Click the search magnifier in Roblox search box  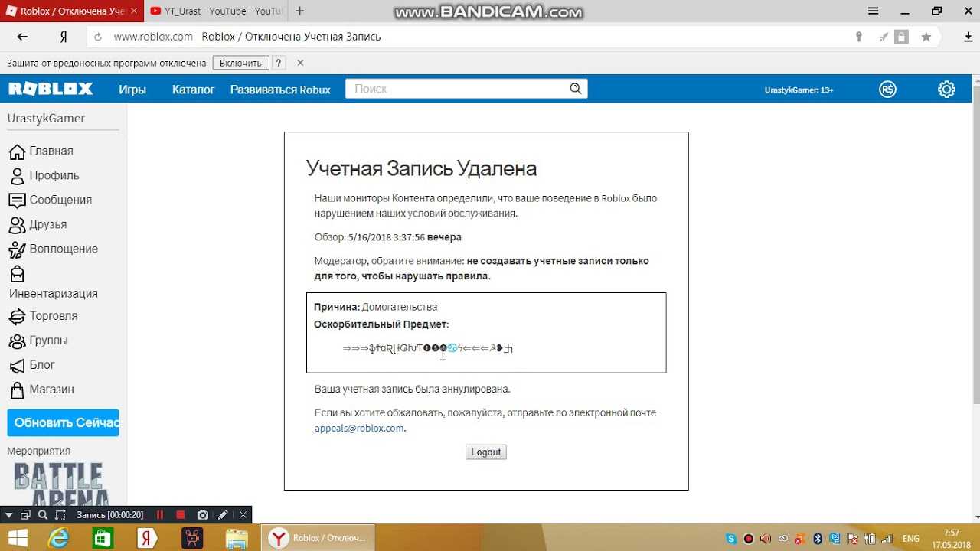[x=576, y=89]
